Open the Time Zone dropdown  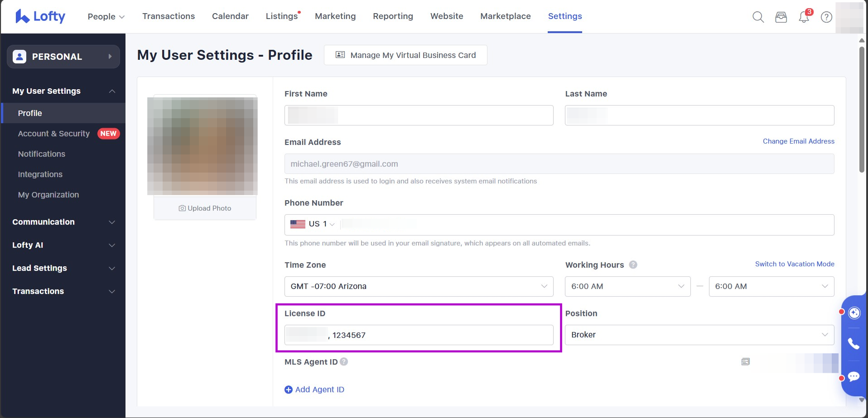(419, 286)
